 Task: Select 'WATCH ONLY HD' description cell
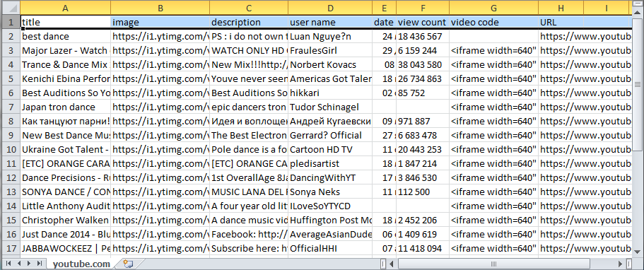(249, 51)
